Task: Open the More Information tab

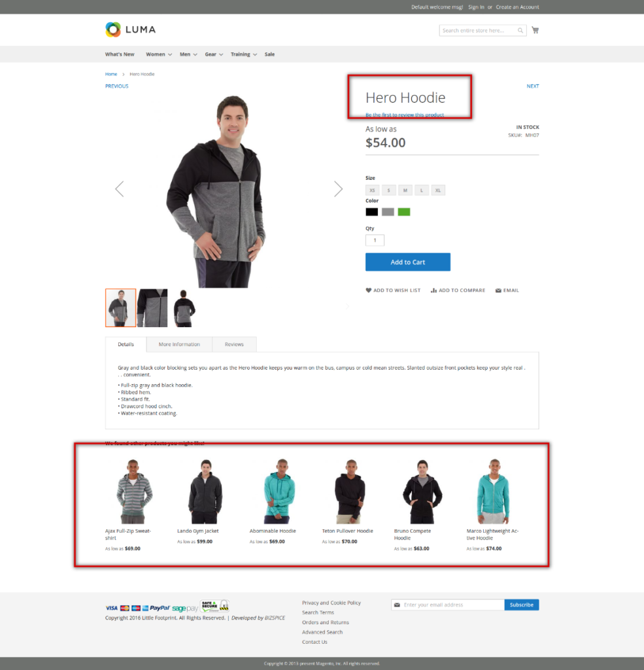Action: (179, 344)
